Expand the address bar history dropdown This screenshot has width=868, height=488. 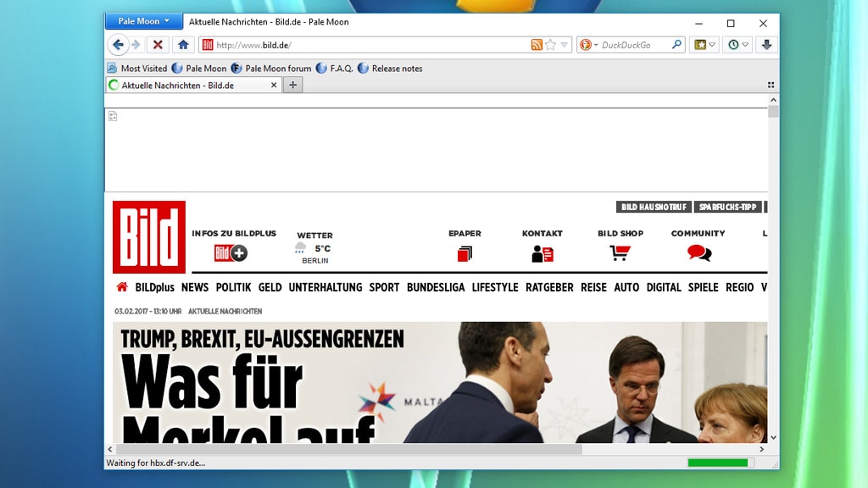(564, 46)
